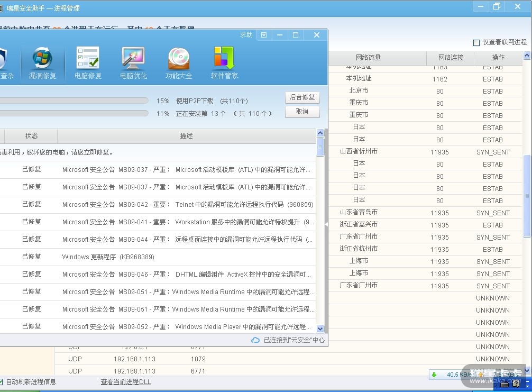
Task: Click the panel collapse arrow on divider
Action: click(x=326, y=224)
